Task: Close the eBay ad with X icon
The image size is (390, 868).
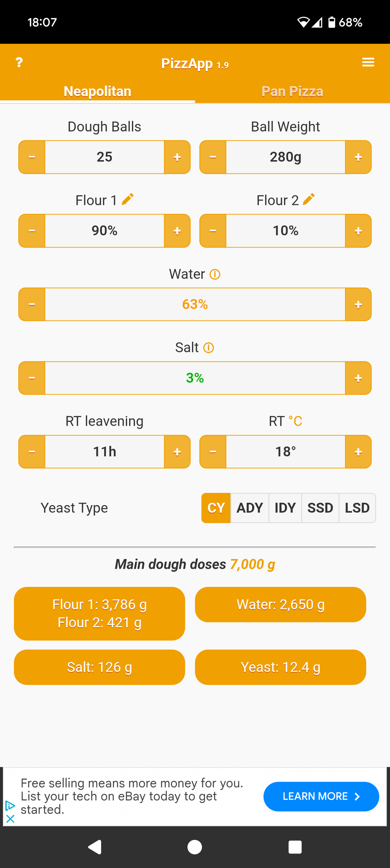Action: tap(10, 819)
